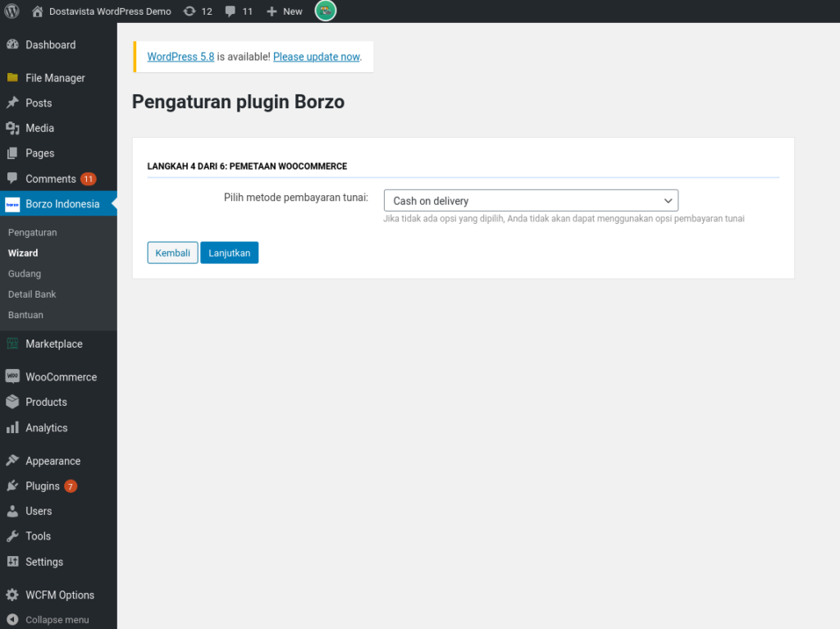This screenshot has height=629, width=840.
Task: Open Borzo Indonesia menu
Action: click(x=58, y=203)
